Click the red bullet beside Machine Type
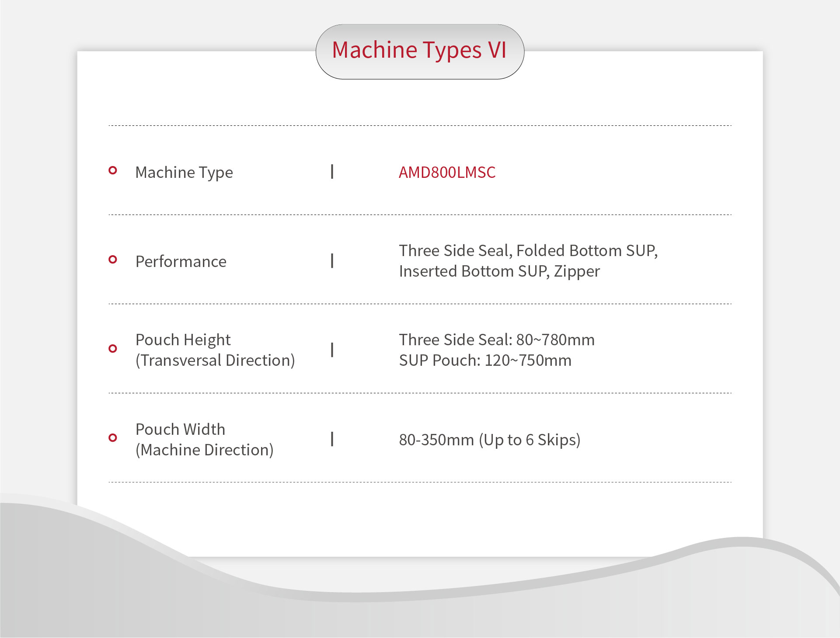 (x=113, y=170)
